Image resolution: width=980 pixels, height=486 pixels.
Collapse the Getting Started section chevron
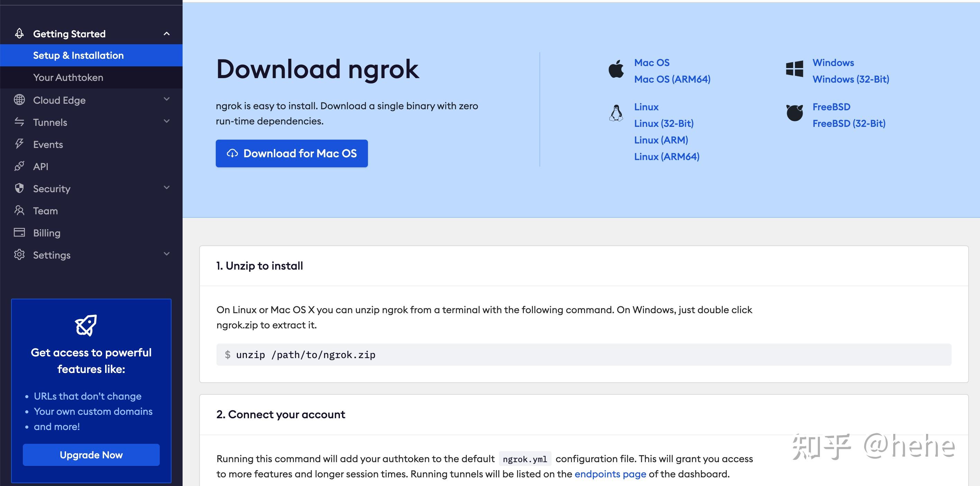[x=167, y=34]
